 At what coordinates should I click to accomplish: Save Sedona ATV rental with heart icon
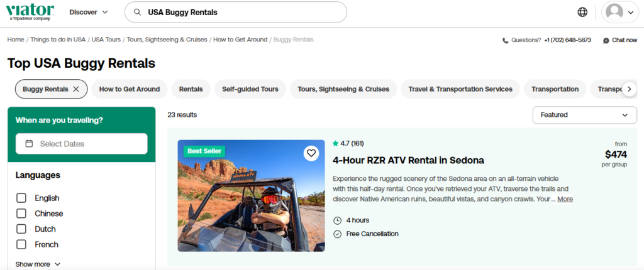pos(311,153)
